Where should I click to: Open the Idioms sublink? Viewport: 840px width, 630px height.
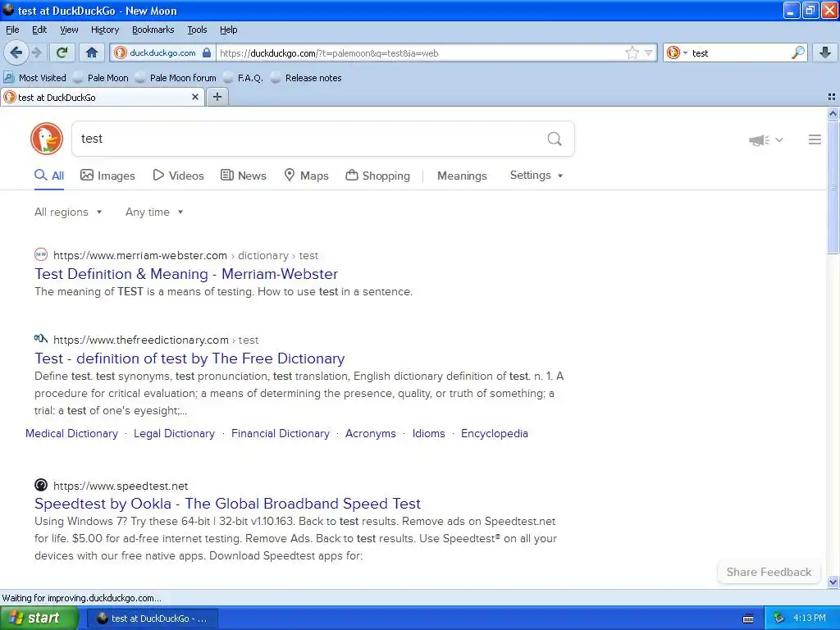tap(428, 433)
